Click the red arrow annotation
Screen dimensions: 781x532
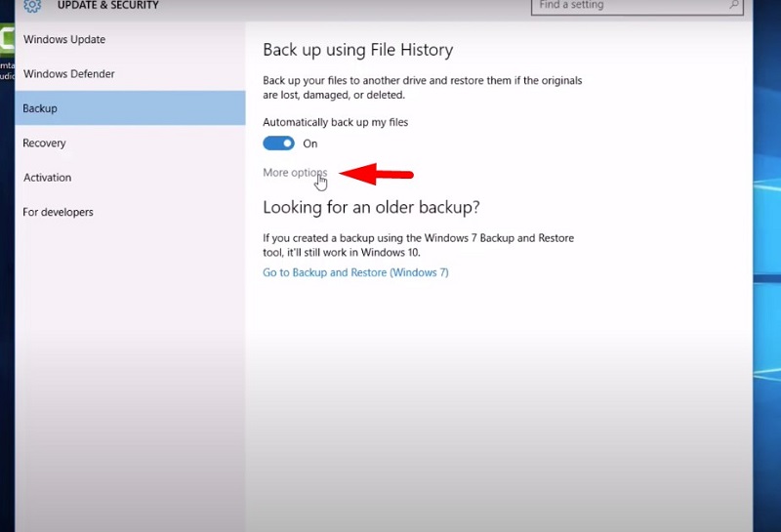376,175
